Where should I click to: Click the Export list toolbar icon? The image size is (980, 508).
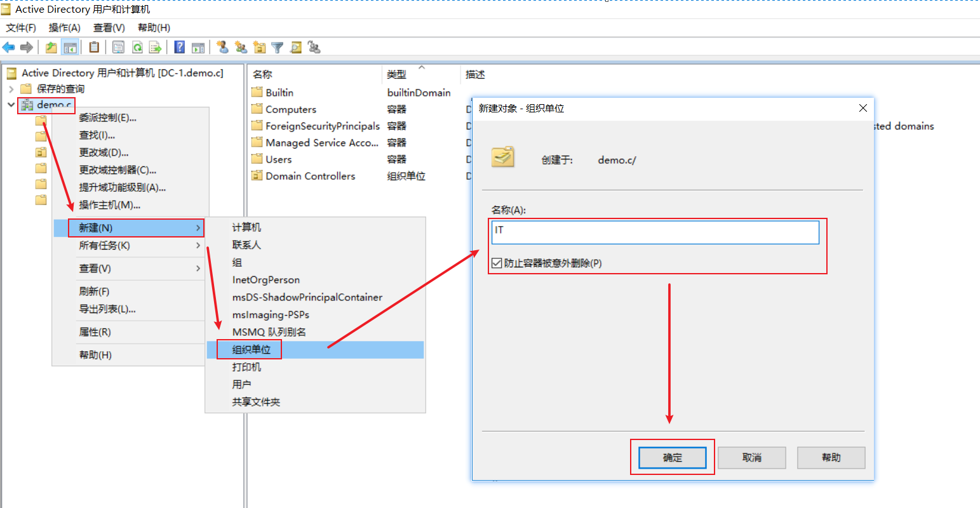tap(155, 48)
